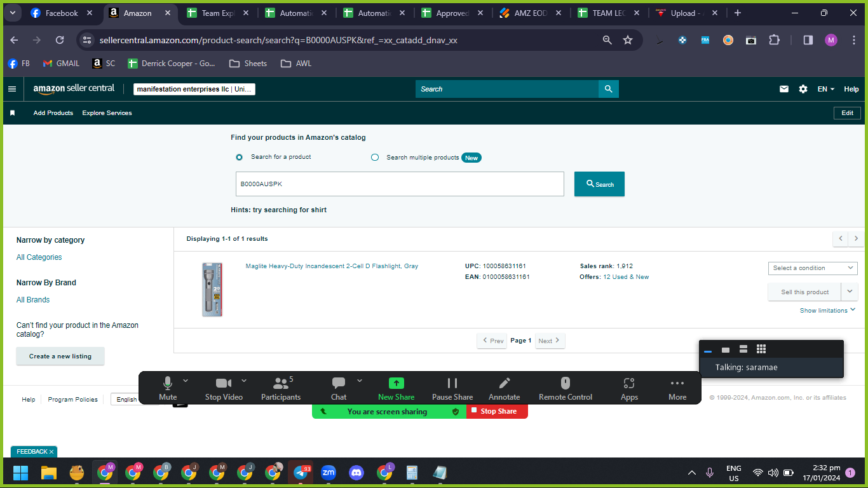Go to the next results page arrow
This screenshot has width=868, height=488.
(x=856, y=238)
